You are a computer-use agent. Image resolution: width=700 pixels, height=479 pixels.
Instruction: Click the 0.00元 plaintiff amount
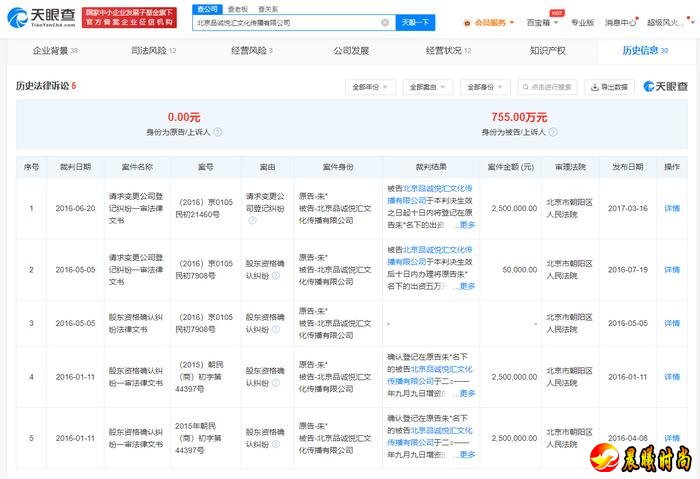184,117
